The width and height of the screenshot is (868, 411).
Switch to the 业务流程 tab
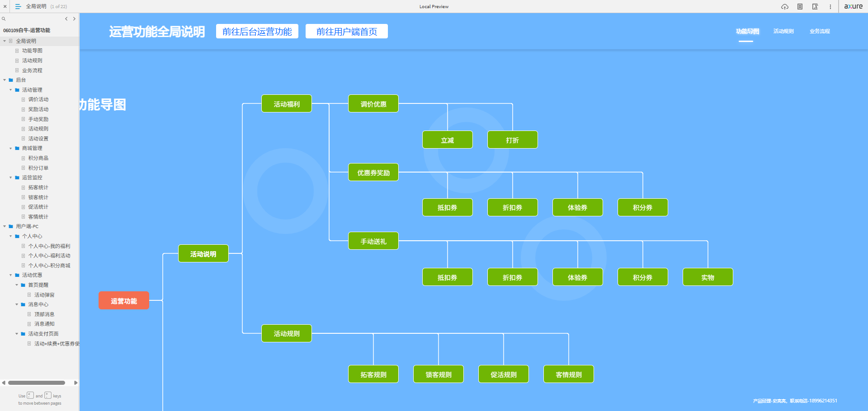tap(820, 31)
